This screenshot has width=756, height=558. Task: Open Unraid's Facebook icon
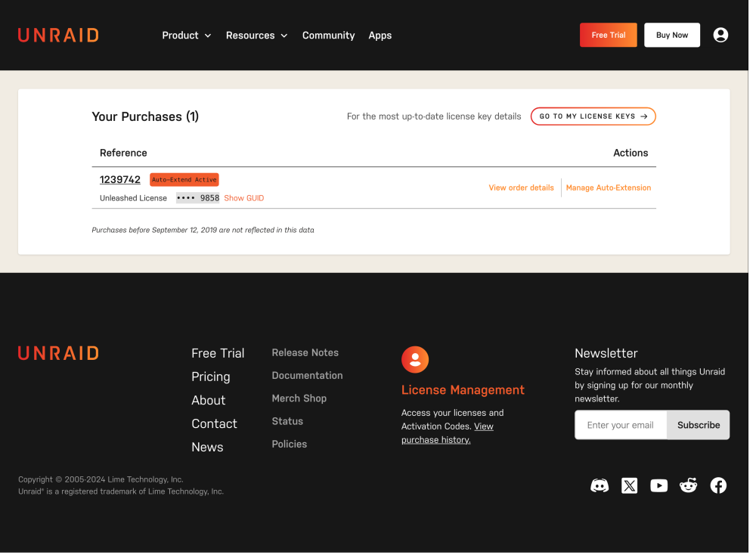pos(718,485)
